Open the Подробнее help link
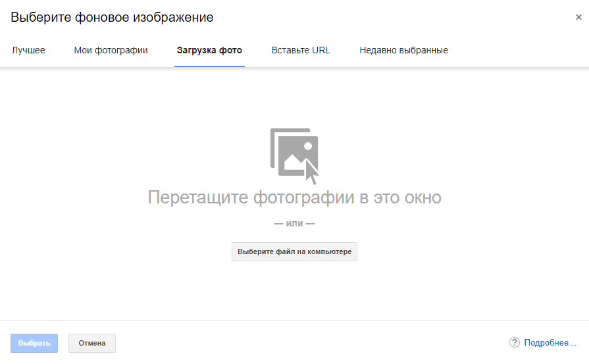Viewport: 589px width, 364px height. coord(550,343)
